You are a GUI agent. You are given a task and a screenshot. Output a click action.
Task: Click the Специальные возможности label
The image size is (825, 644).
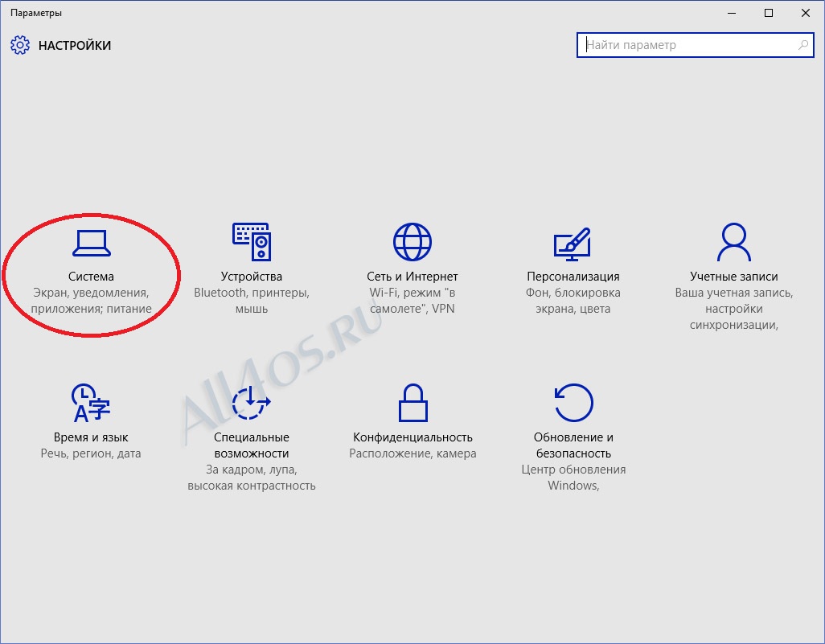[252, 445]
